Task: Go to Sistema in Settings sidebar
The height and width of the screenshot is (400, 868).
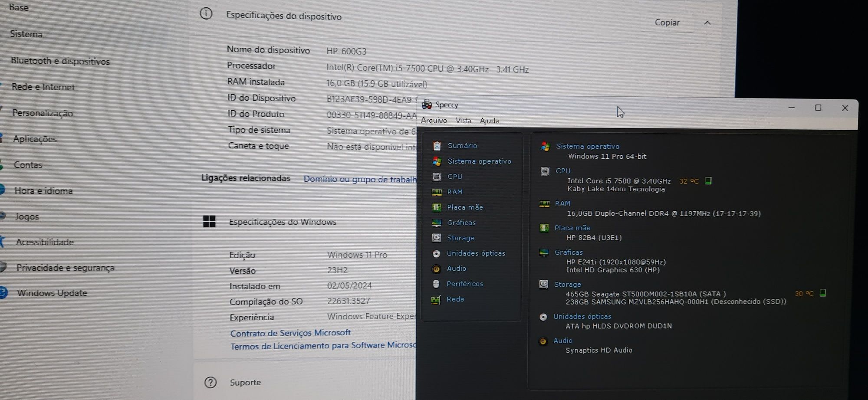Action: (x=26, y=34)
